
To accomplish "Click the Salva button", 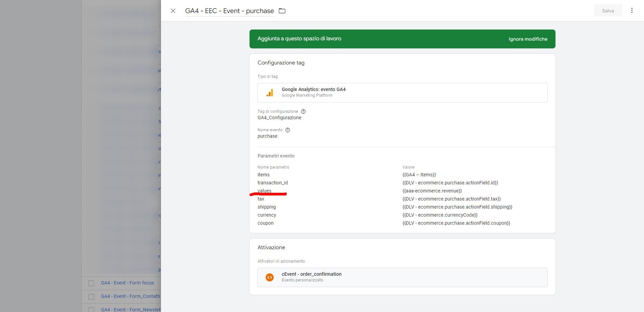I will point(608,11).
